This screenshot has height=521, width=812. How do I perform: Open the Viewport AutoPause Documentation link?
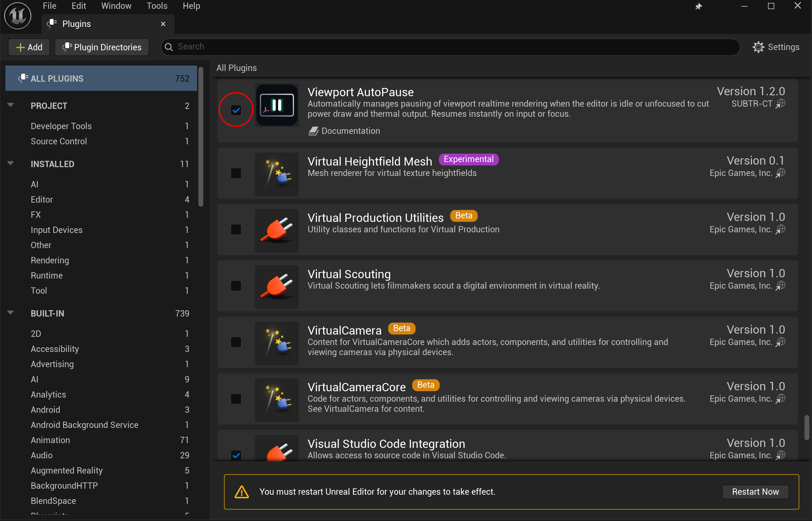(344, 131)
